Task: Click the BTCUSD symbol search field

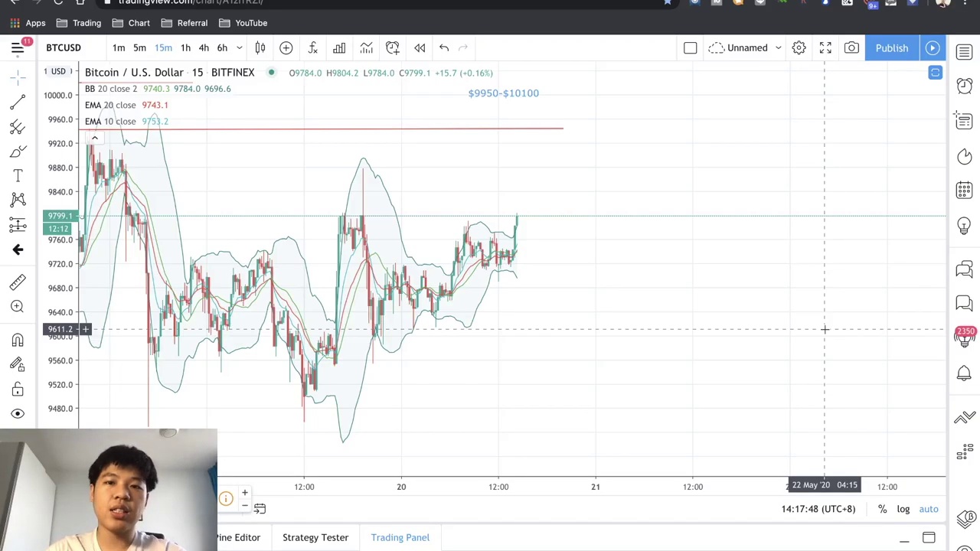Action: tap(64, 48)
